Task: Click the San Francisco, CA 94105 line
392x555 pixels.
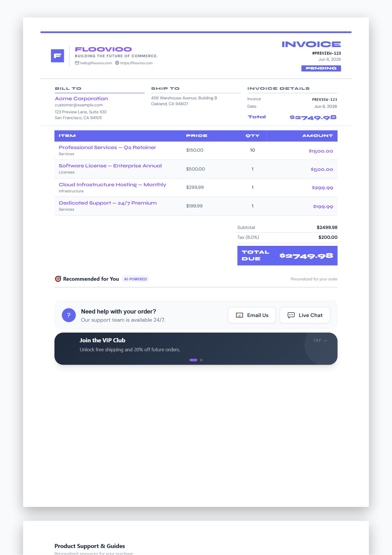Action: pyautogui.click(x=78, y=118)
